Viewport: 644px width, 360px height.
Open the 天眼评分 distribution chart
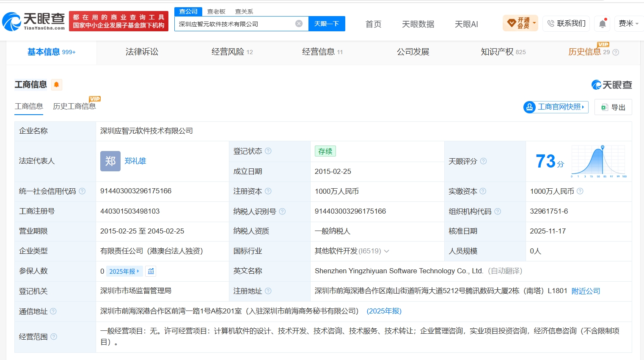[x=599, y=161]
